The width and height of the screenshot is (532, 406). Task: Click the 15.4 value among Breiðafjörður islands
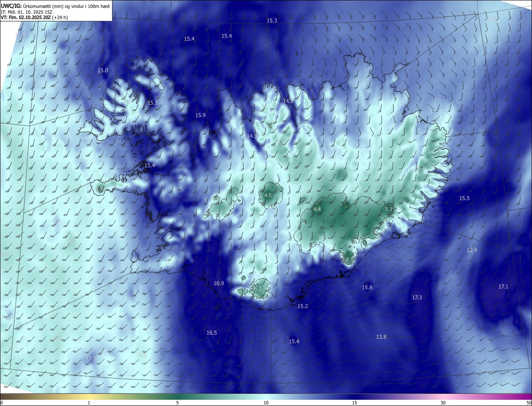(150, 166)
